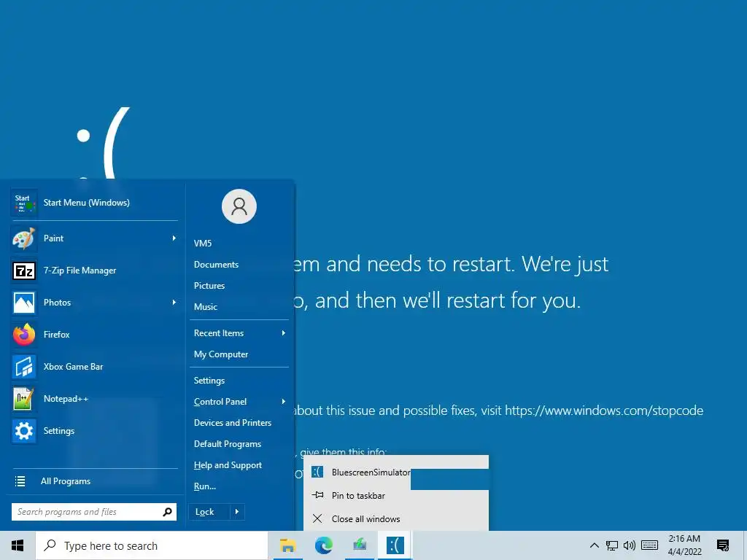Focus the Search programs and files field

tap(94, 512)
